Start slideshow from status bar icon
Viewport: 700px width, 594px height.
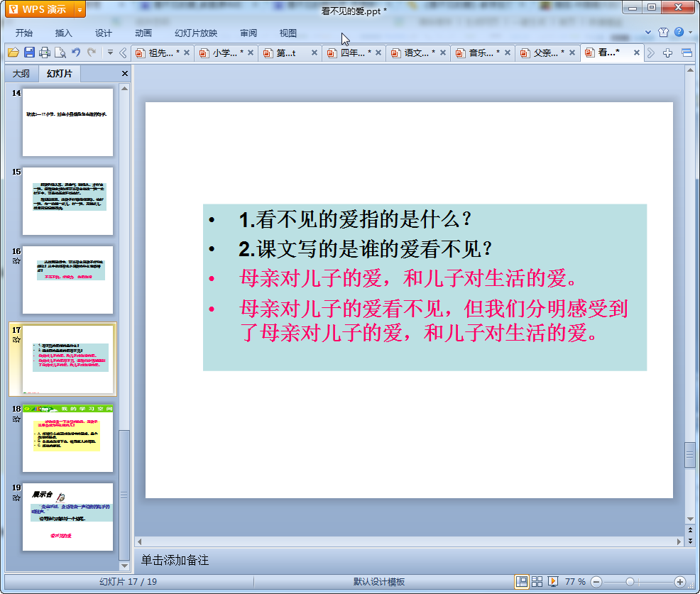553,581
